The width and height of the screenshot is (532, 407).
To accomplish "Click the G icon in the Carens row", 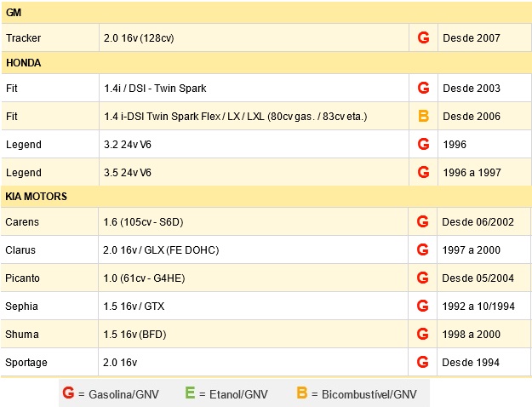I will (x=422, y=221).
